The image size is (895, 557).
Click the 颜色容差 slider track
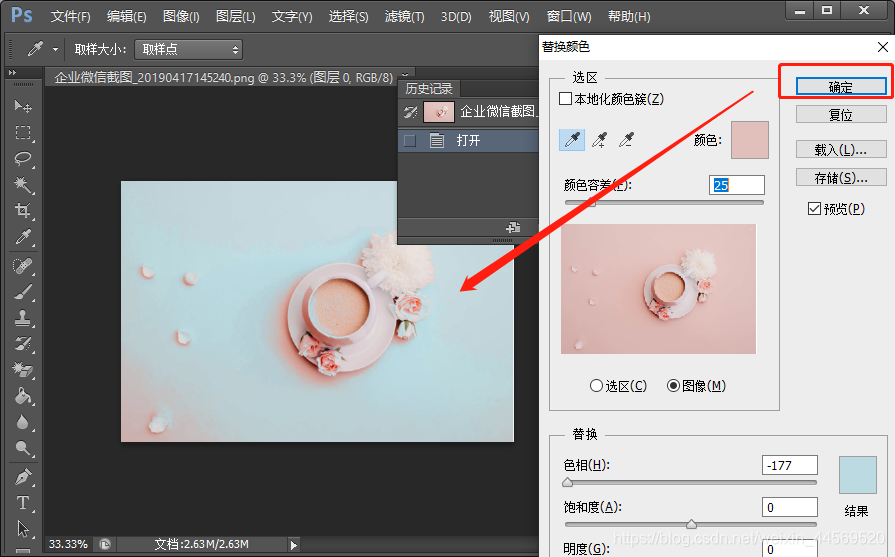point(664,202)
